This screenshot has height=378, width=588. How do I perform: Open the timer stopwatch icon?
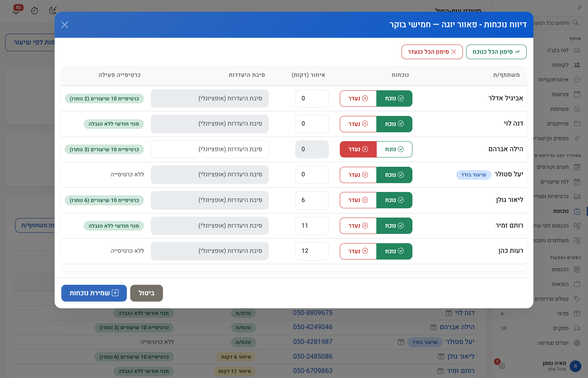pos(34,11)
